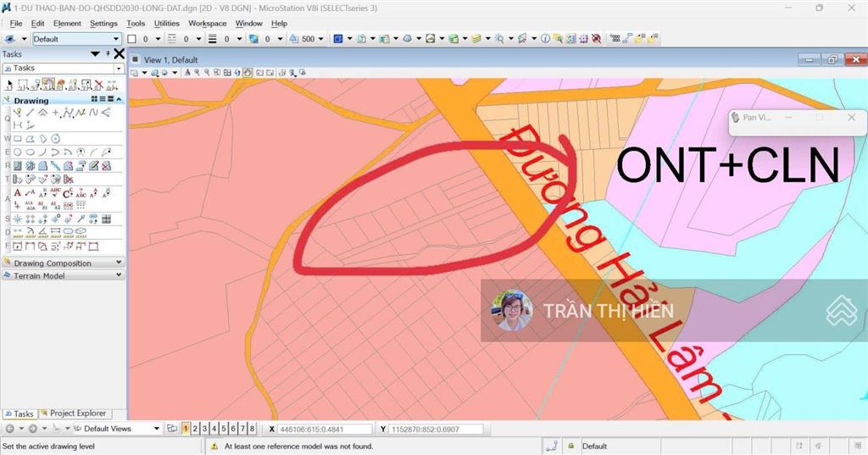Screen dimensions: 868x455
Task: Toggle view 1 on or off
Action: point(186,429)
